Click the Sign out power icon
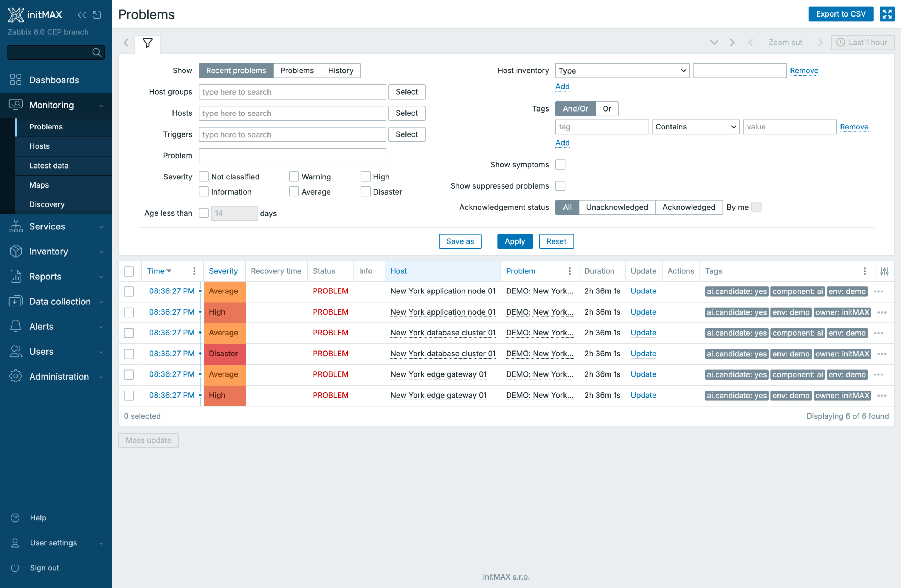The image size is (901, 588). tap(15, 568)
